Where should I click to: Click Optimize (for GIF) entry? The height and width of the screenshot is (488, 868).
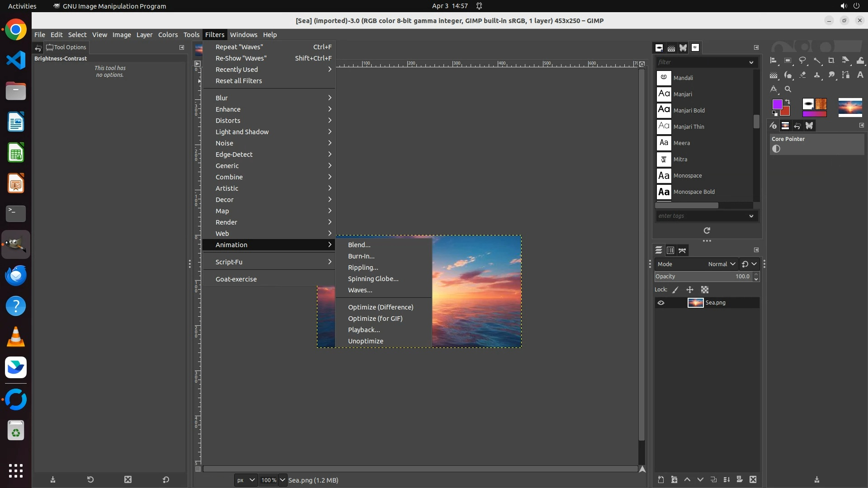point(375,319)
